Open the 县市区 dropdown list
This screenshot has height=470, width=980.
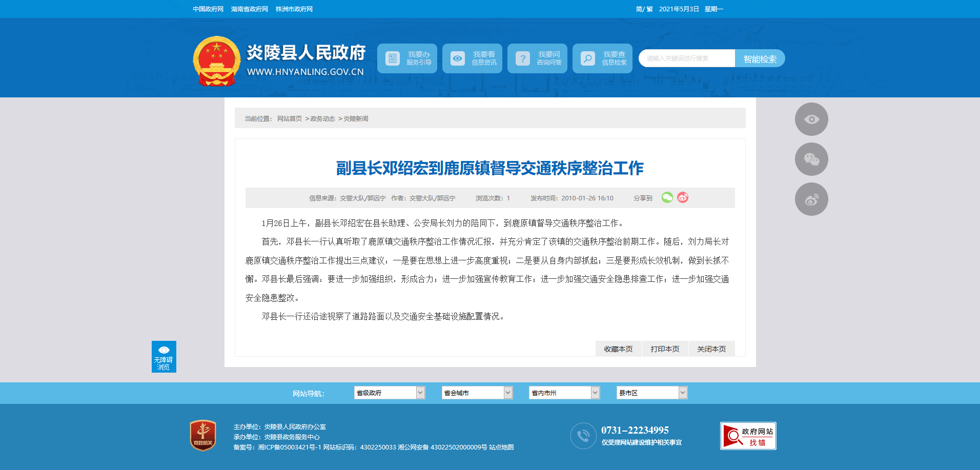click(x=651, y=393)
